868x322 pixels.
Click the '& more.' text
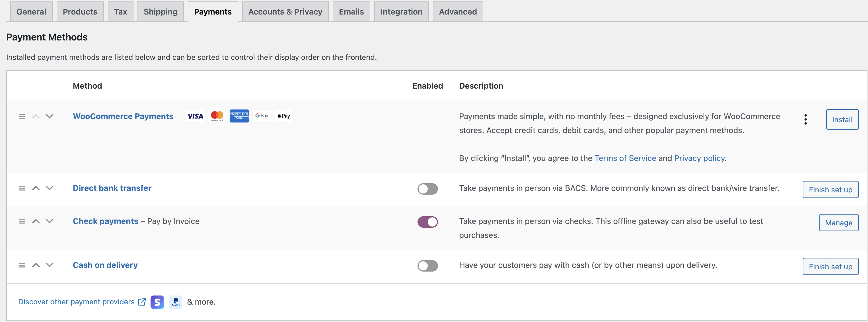pos(201,302)
